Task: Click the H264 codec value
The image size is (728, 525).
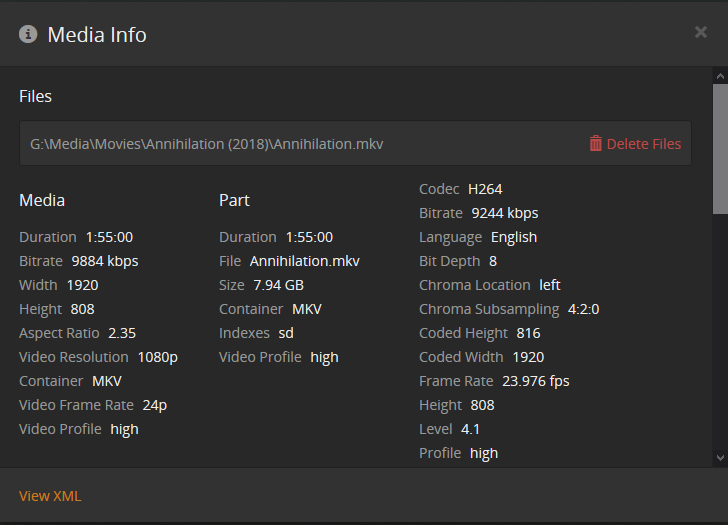Action: [x=485, y=189]
